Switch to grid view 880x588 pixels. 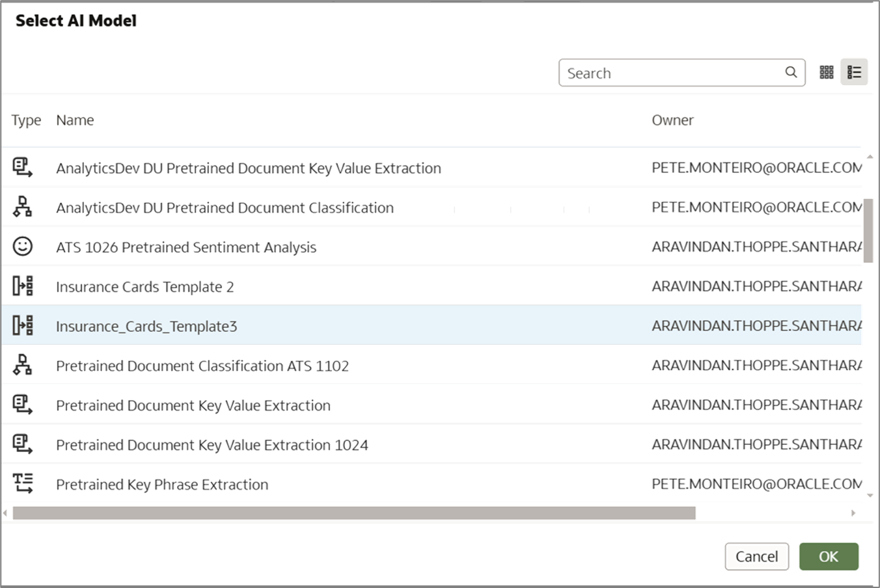(x=827, y=72)
